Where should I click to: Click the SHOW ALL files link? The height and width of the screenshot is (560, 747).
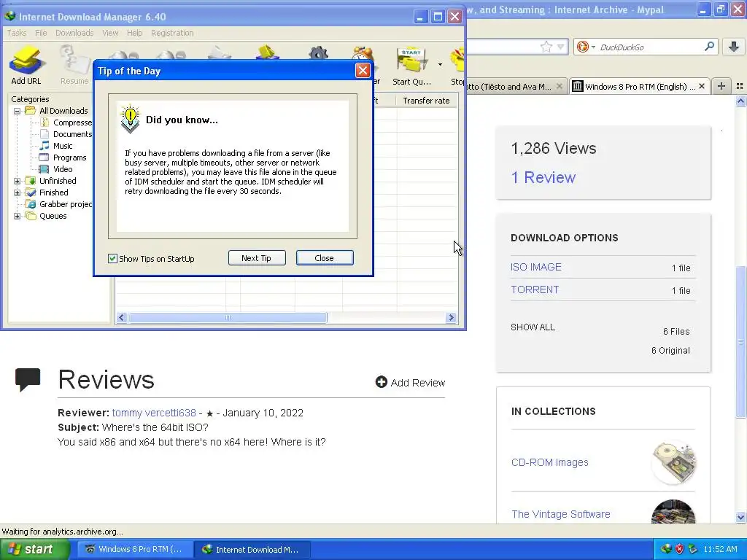[x=533, y=327]
